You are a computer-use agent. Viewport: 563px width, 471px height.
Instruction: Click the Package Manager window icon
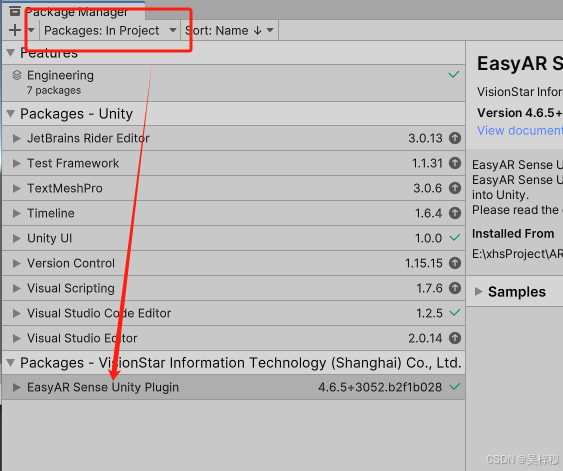[x=15, y=11]
